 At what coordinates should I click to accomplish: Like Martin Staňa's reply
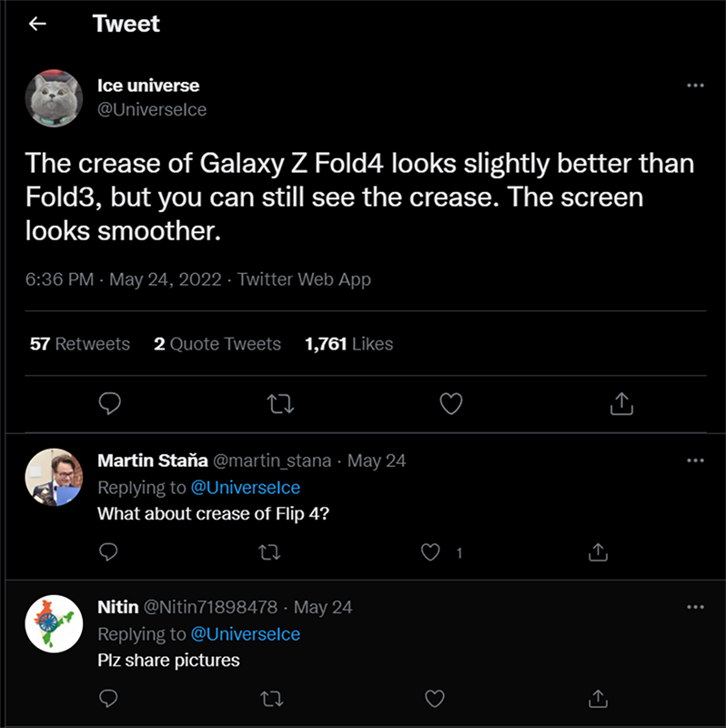[432, 552]
